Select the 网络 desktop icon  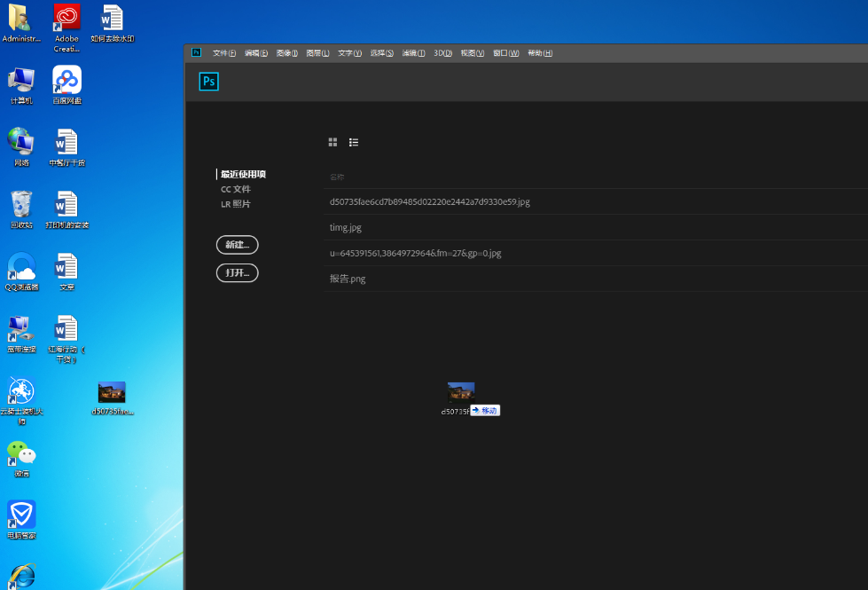[21, 146]
